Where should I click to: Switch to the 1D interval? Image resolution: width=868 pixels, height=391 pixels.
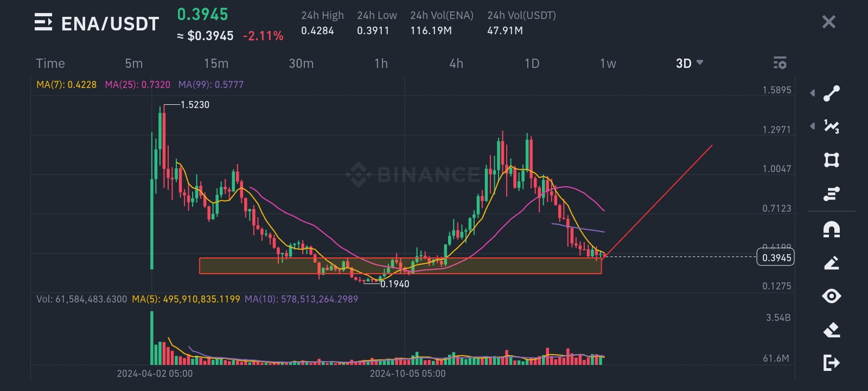click(x=532, y=64)
